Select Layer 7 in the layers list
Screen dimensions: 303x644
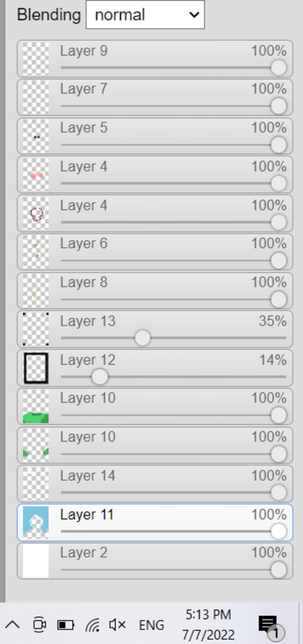(155, 97)
